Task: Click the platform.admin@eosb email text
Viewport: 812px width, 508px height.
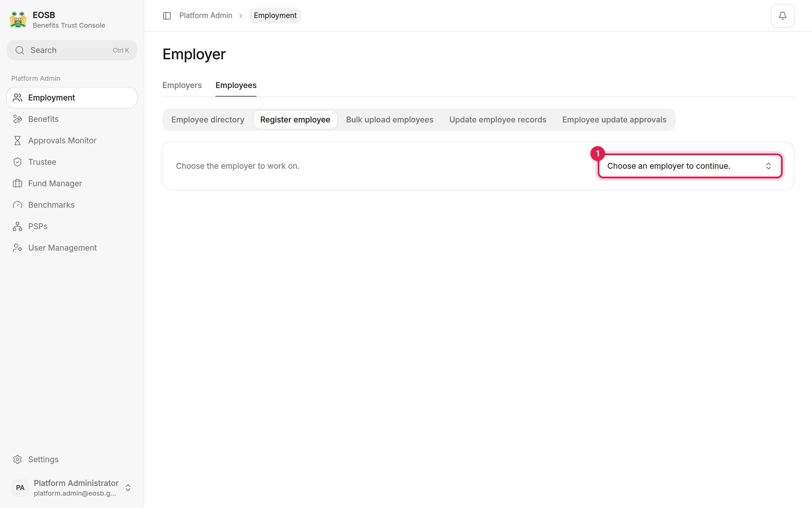Action: click(75, 493)
